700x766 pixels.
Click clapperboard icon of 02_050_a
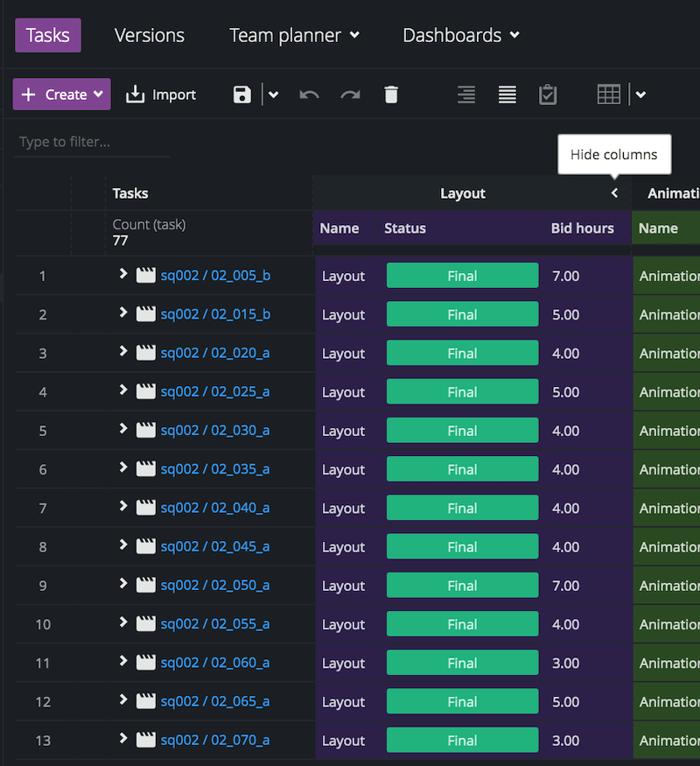[145, 584]
